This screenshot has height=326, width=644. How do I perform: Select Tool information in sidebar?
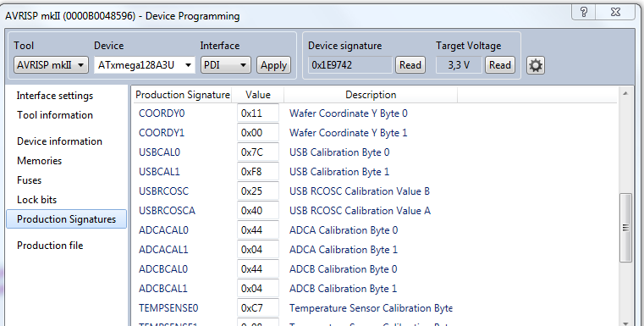[55, 115]
